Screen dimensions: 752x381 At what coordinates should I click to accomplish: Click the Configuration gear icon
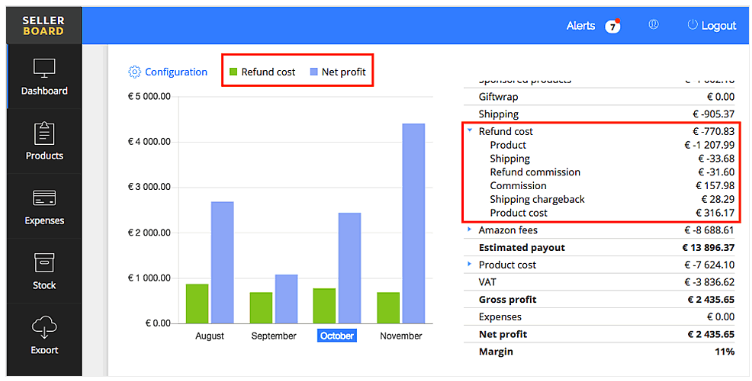134,72
